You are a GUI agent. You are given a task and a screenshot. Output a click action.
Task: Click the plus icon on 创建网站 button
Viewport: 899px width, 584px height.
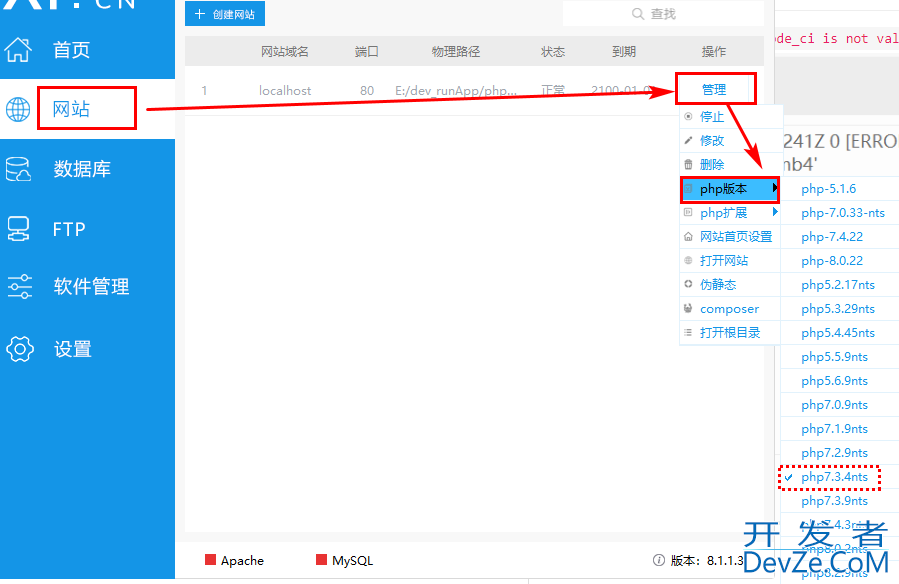200,14
